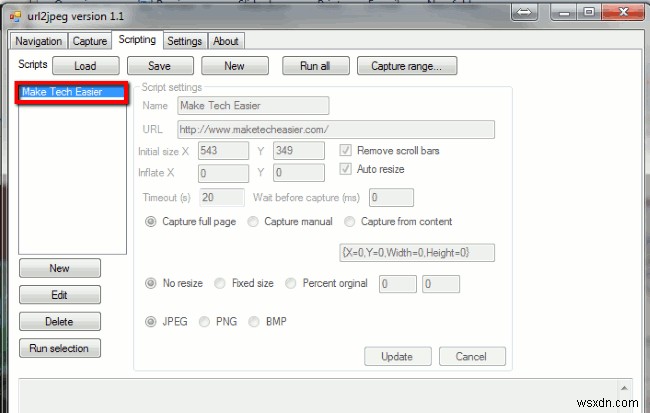
Task: Switch to the Navigation tab
Action: tap(39, 41)
